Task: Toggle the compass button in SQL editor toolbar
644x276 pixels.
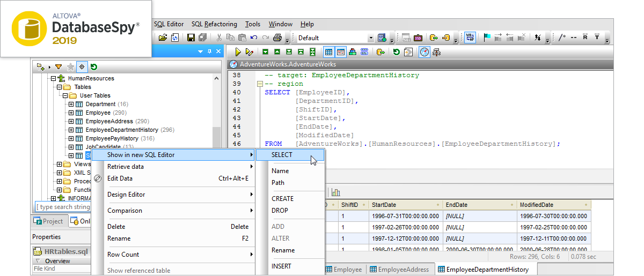Action: [425, 52]
